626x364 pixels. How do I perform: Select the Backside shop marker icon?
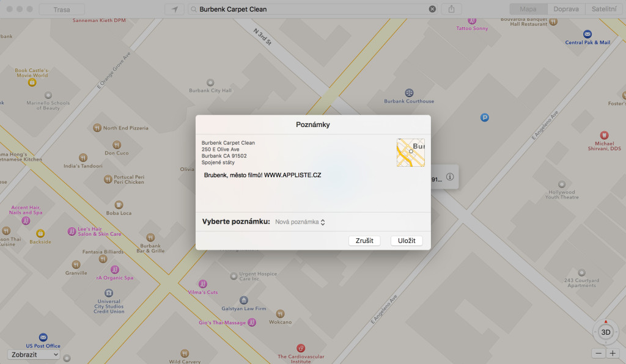pyautogui.click(x=40, y=233)
